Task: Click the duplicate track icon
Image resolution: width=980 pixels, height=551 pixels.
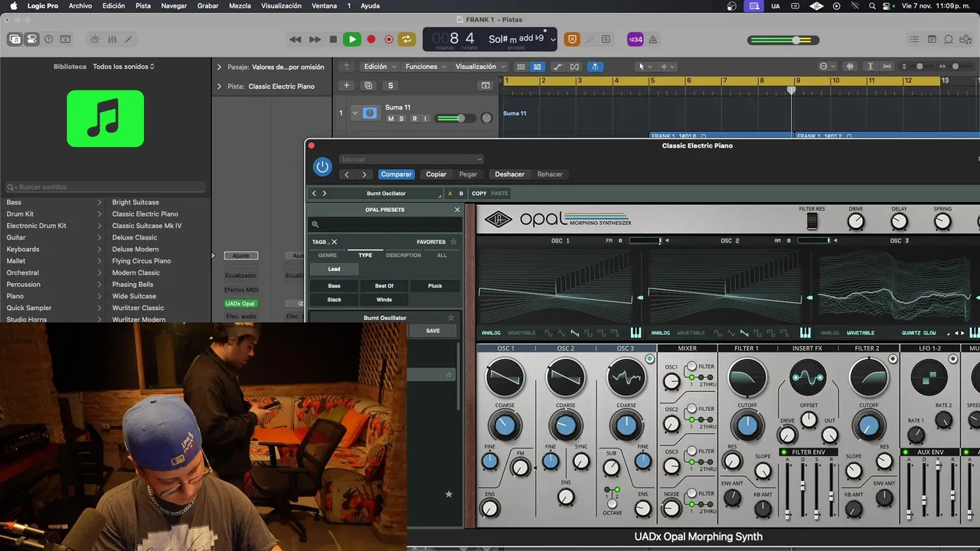Action: click(368, 86)
